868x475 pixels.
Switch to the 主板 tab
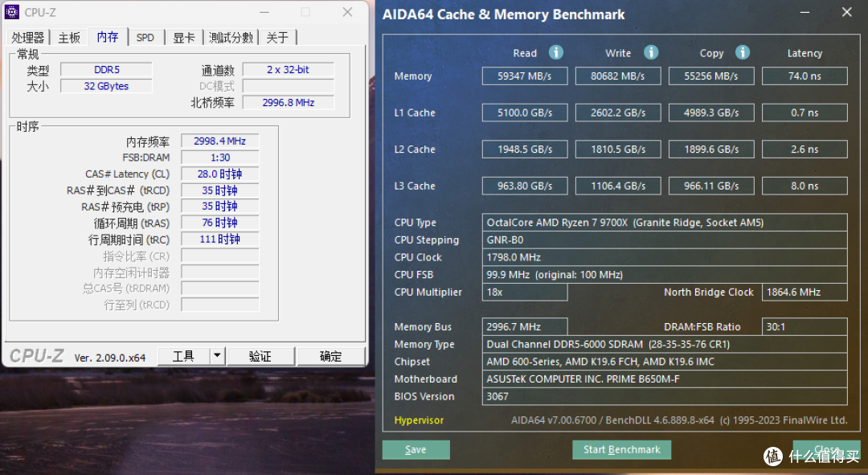(x=69, y=38)
